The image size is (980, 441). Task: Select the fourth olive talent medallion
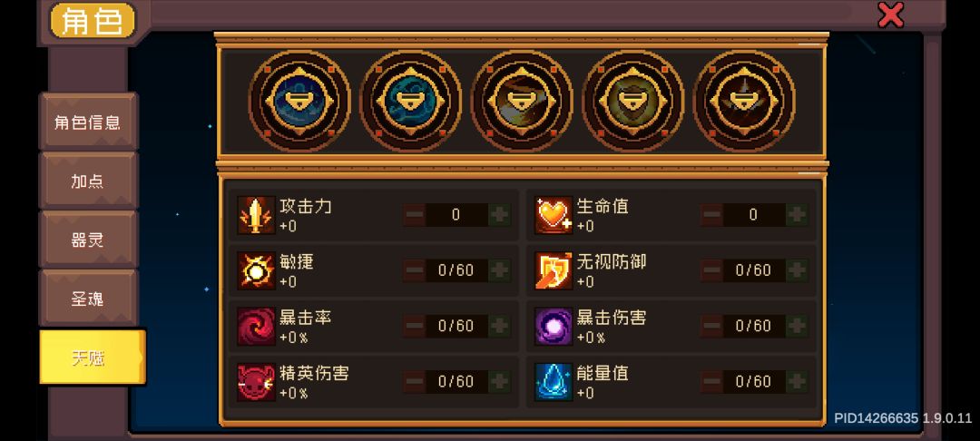(633, 102)
